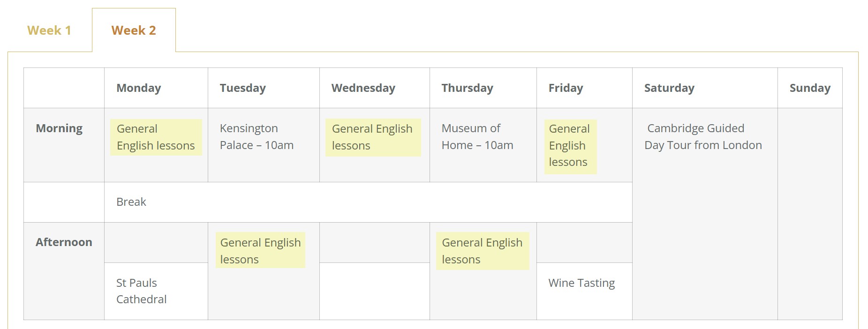Select the Week 2 tab
The image size is (868, 329).
point(134,30)
